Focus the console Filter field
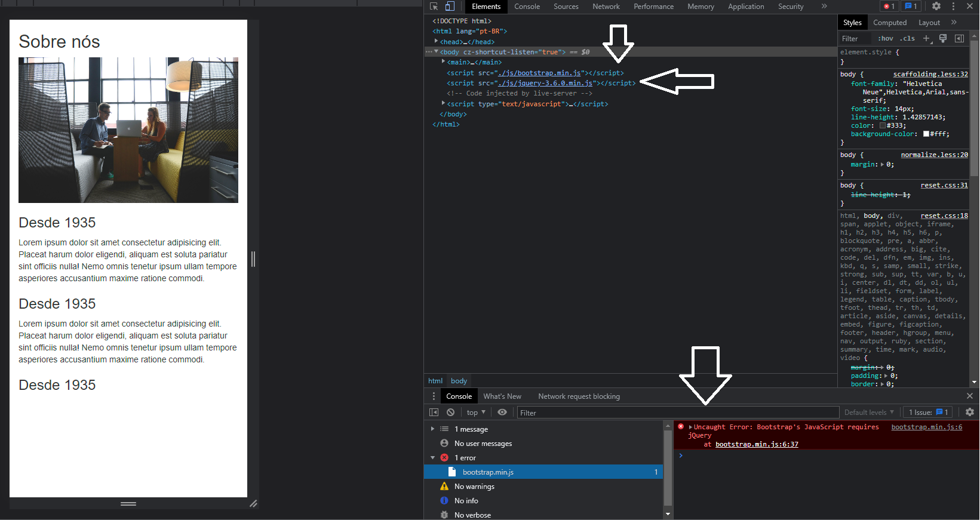The width and height of the screenshot is (980, 520). tap(678, 413)
